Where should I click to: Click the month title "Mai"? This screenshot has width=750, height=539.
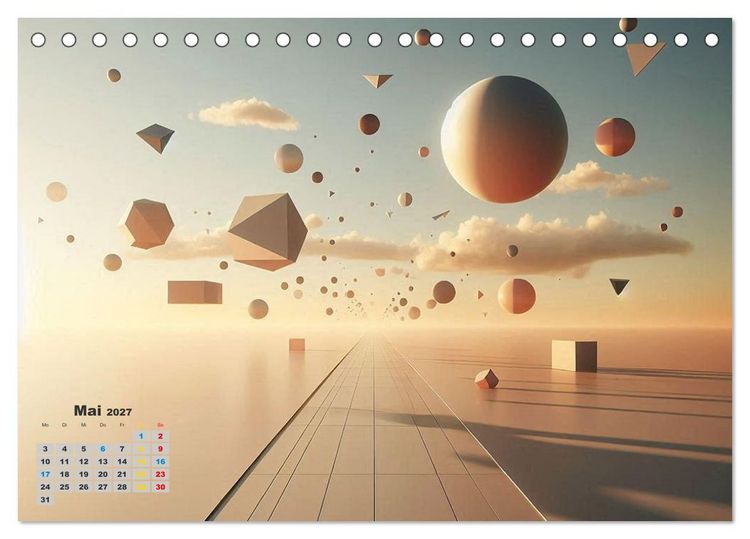pyautogui.click(x=88, y=410)
